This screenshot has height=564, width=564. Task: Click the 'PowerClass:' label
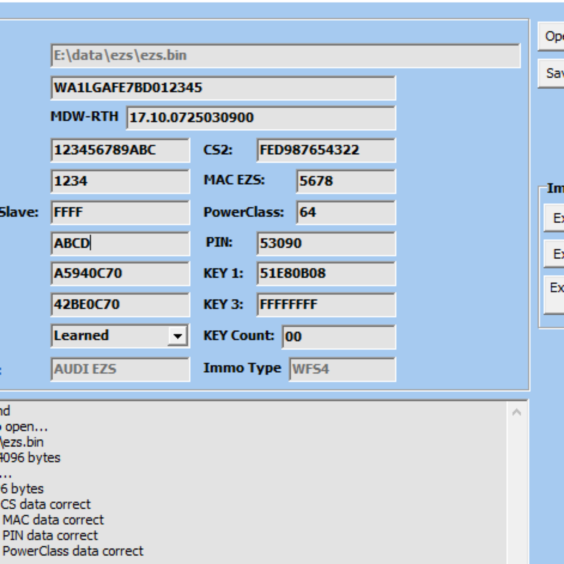pyautogui.click(x=244, y=212)
